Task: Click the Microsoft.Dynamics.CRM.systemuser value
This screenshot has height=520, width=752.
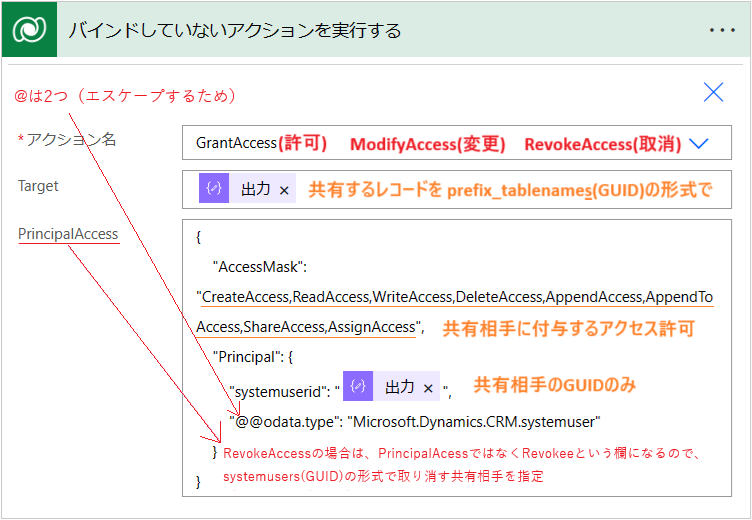Action: (x=474, y=422)
